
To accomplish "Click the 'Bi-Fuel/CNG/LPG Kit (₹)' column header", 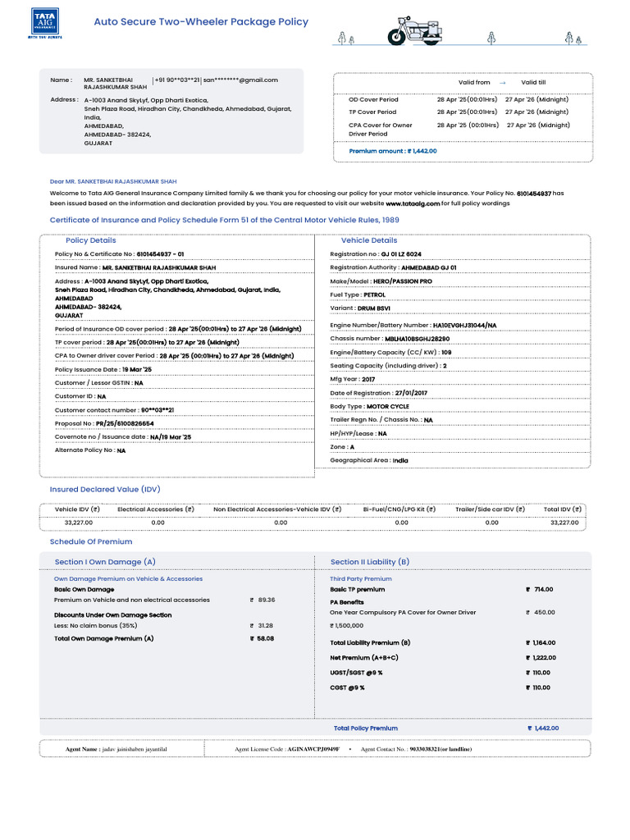I will (x=399, y=509).
